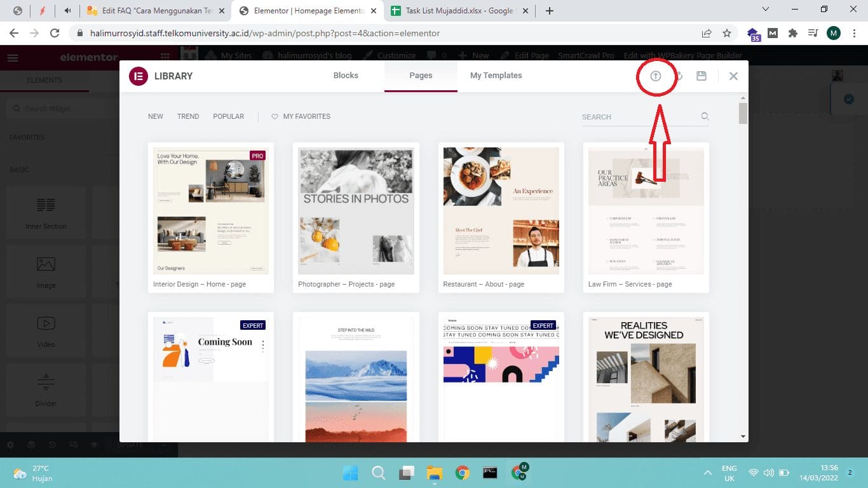Show MY FAVORITES templates
868x488 pixels.
301,116
